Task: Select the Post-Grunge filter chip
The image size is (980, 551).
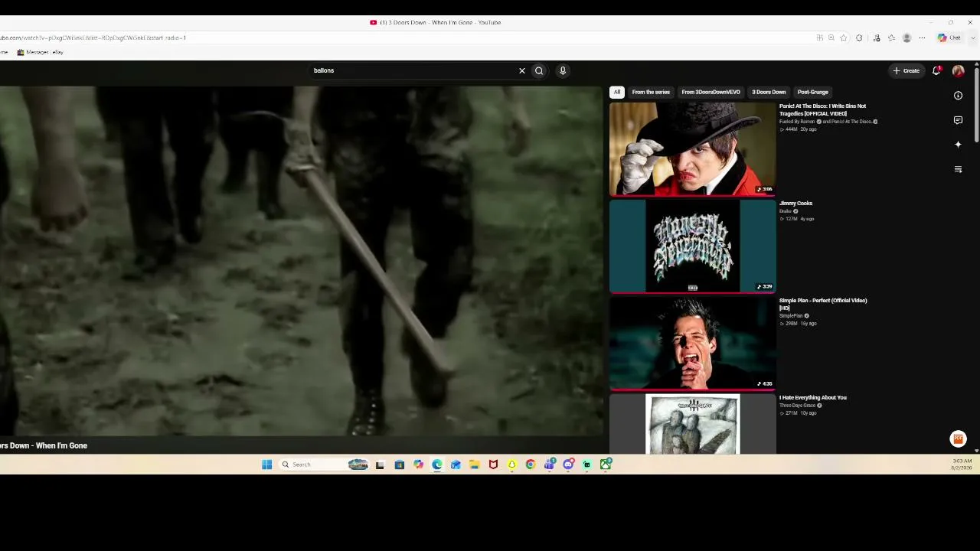Action: (812, 92)
